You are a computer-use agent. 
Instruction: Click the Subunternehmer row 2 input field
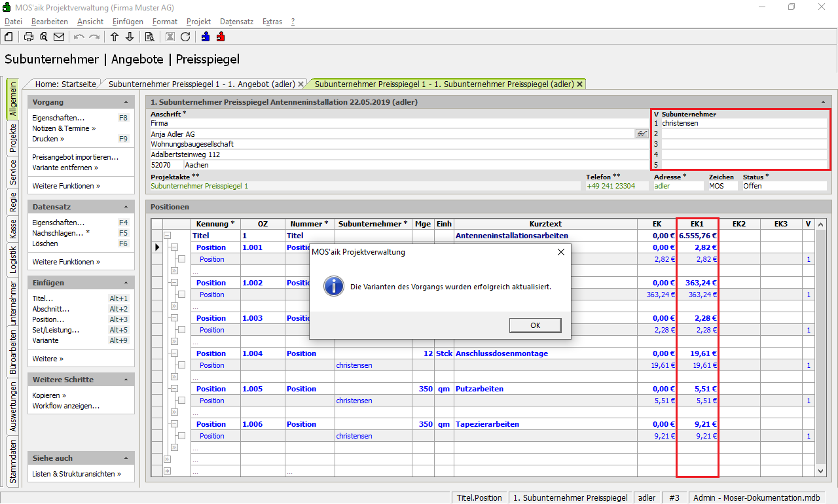(743, 134)
